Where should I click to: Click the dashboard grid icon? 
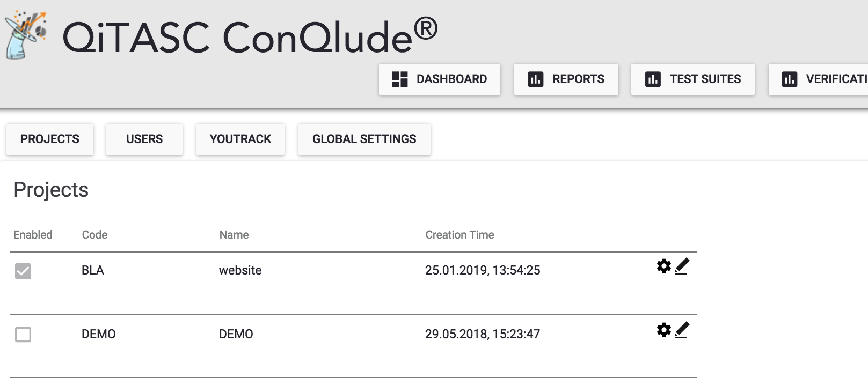click(400, 79)
